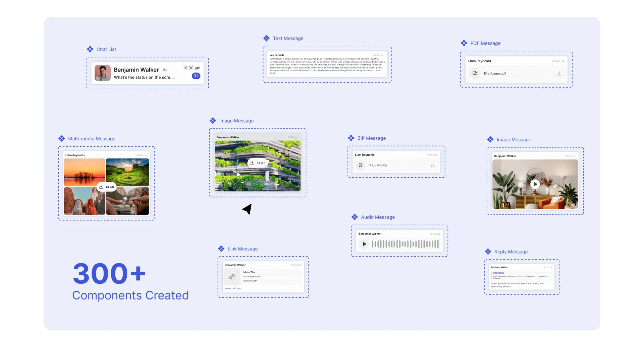Viewport: 644px width, 364px height.
Task: Click the muted speaker icon next to Benjamin Walker
Action: [165, 70]
